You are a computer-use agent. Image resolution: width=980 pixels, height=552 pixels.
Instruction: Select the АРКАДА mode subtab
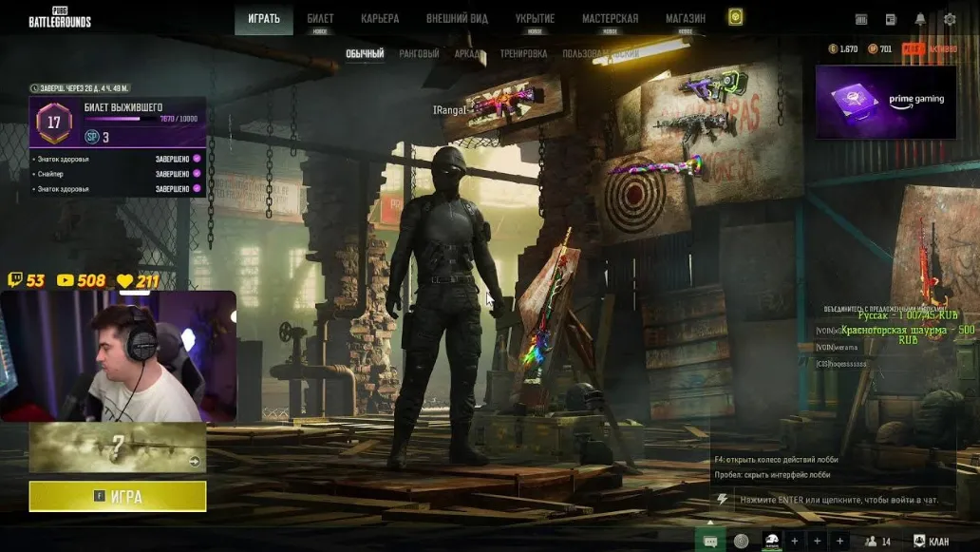pos(469,54)
